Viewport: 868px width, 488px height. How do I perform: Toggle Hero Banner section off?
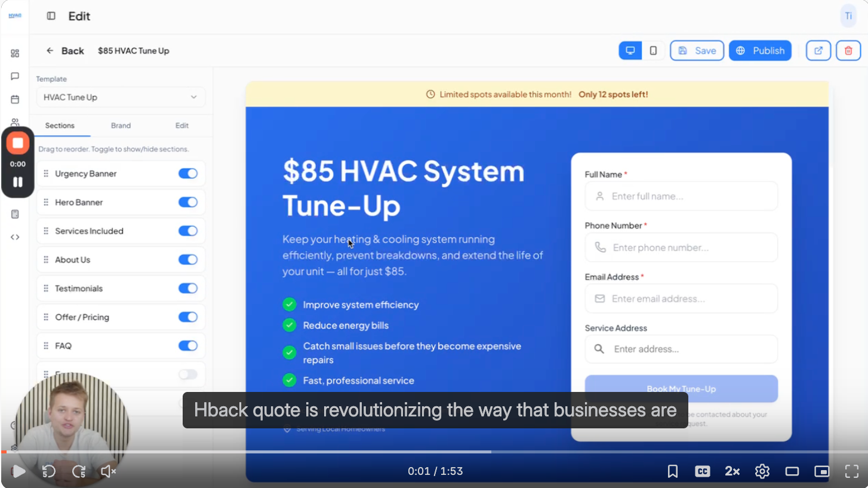pyautogui.click(x=188, y=202)
